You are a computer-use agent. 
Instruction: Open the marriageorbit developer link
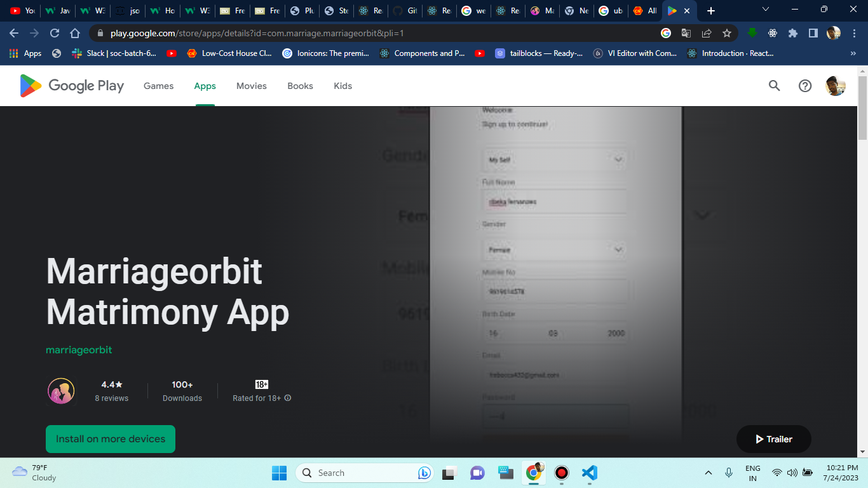[79, 350]
